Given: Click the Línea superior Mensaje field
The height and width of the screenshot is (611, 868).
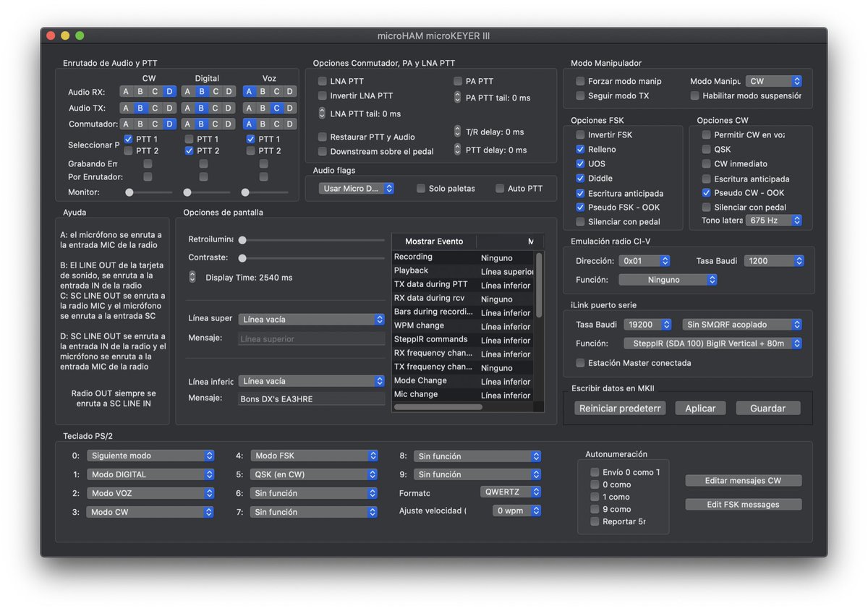Looking at the screenshot, I should tap(312, 338).
